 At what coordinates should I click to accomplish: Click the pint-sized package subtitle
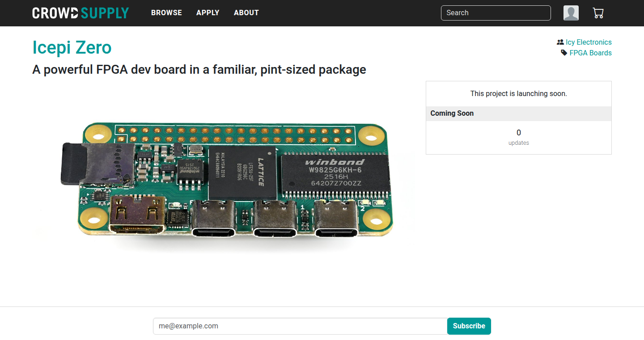(199, 70)
